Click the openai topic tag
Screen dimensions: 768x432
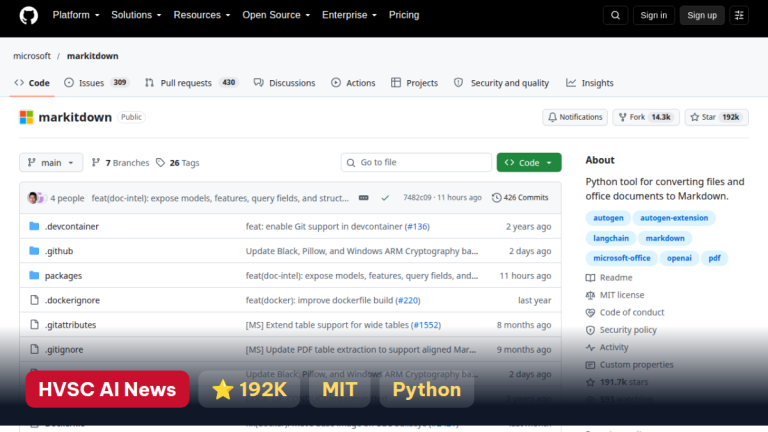[x=679, y=258]
